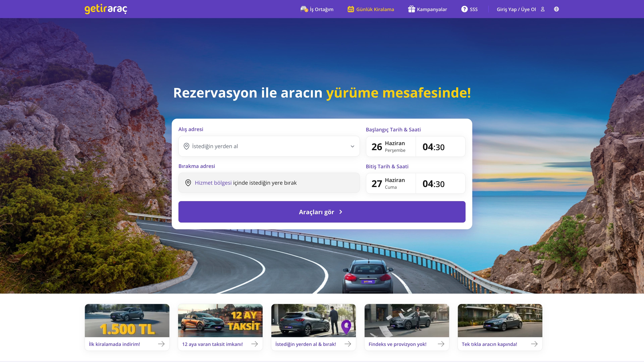The image size is (644, 362).
Task: Select Günlük Kiralama in navigation
Action: tap(375, 9)
